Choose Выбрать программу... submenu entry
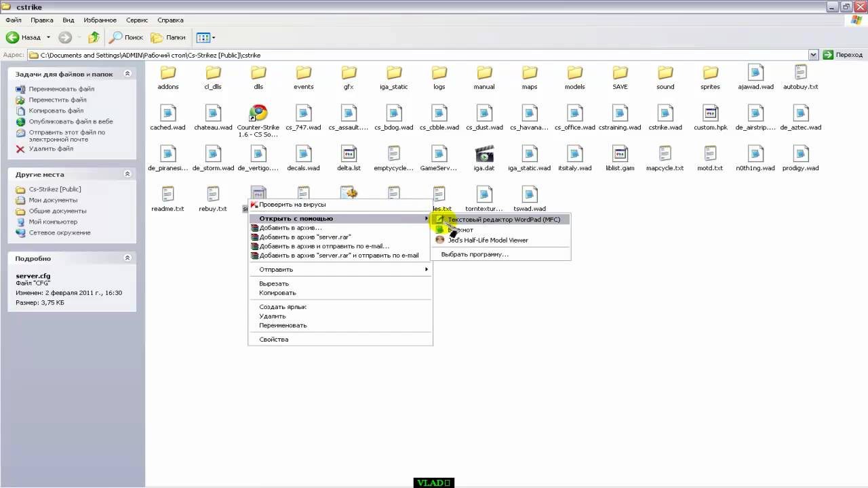This screenshot has width=868, height=488. pyautogui.click(x=501, y=254)
